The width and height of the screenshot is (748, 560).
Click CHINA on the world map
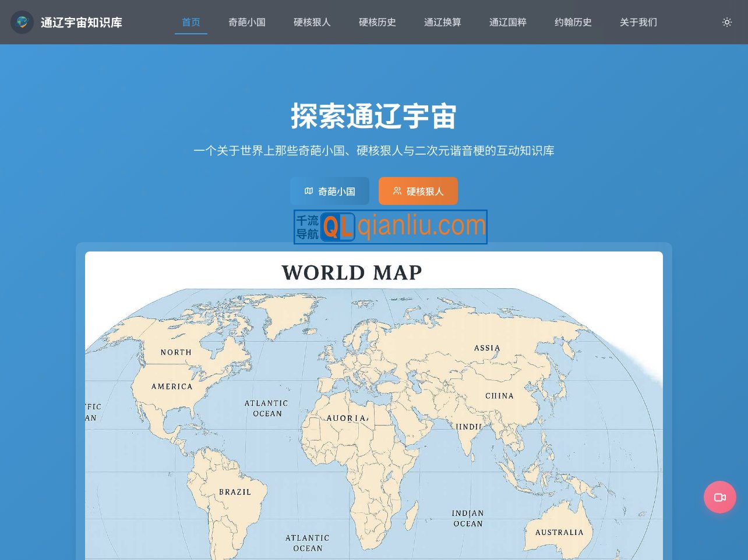tap(499, 395)
